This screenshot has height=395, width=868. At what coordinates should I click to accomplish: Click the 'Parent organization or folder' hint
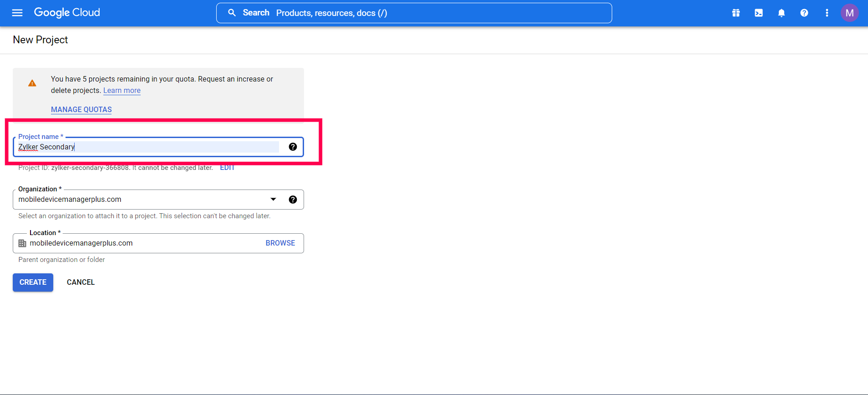coord(61,260)
